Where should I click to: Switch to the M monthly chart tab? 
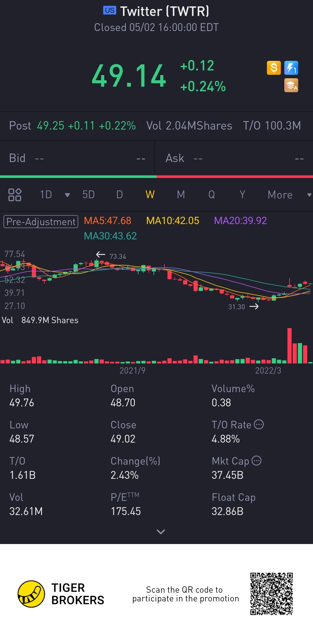click(181, 195)
